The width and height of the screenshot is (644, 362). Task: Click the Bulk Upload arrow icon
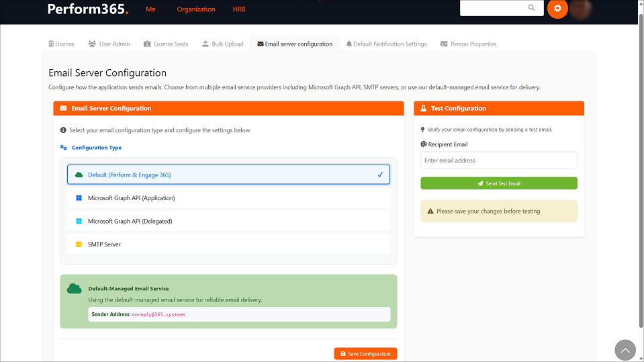[x=205, y=44]
